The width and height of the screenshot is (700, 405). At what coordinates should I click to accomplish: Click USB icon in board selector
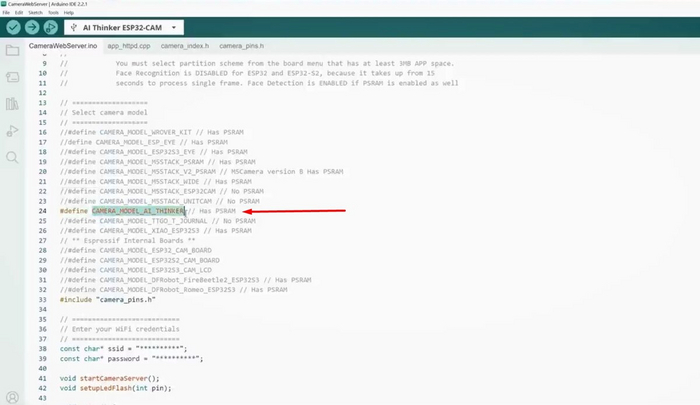[74, 28]
